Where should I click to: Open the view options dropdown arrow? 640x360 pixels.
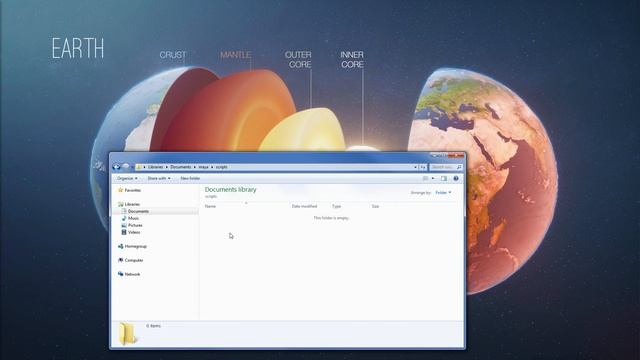(x=433, y=178)
